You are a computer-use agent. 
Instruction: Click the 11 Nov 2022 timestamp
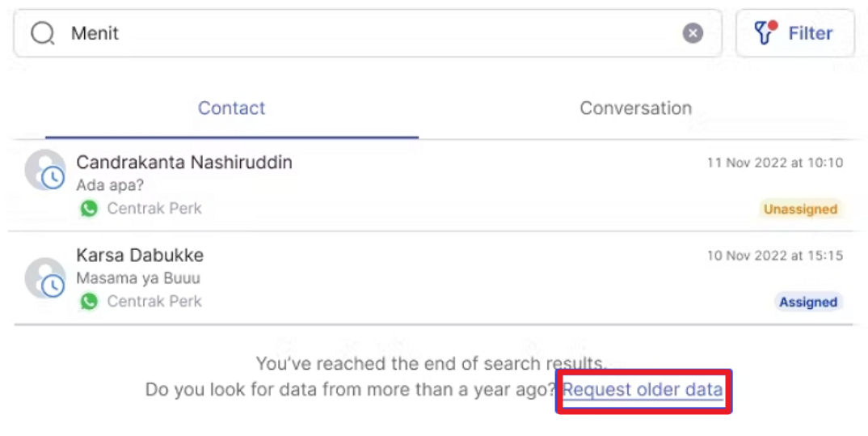[x=774, y=163]
